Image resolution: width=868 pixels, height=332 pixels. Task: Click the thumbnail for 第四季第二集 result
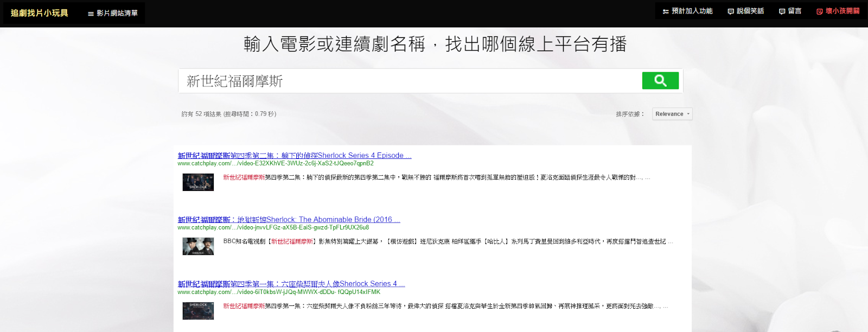pos(198,182)
